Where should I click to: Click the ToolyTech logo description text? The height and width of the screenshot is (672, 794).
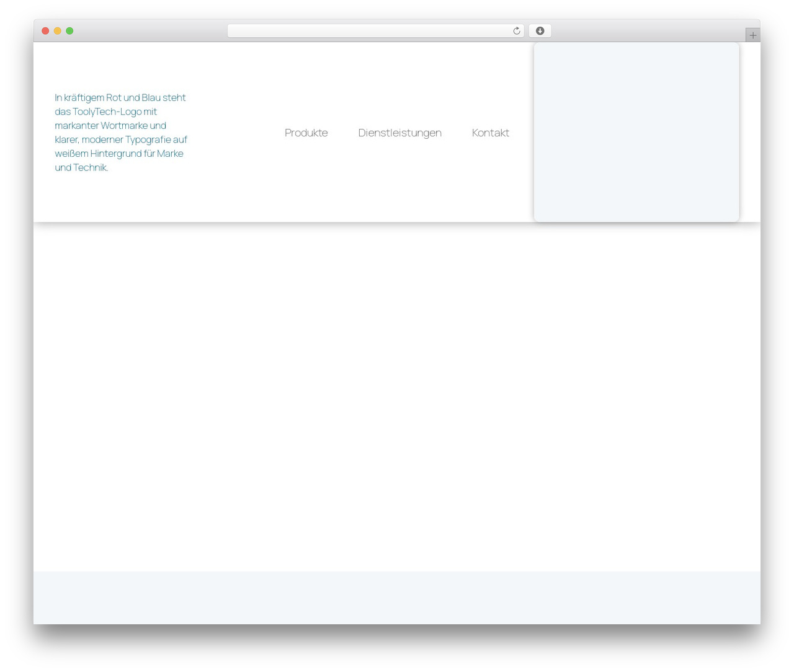pos(121,132)
